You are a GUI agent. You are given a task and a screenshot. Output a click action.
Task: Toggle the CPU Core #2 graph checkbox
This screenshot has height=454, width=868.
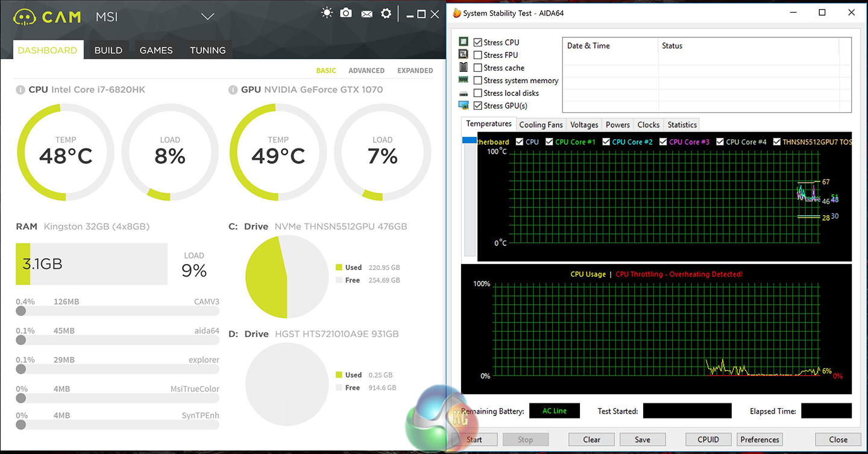click(606, 142)
